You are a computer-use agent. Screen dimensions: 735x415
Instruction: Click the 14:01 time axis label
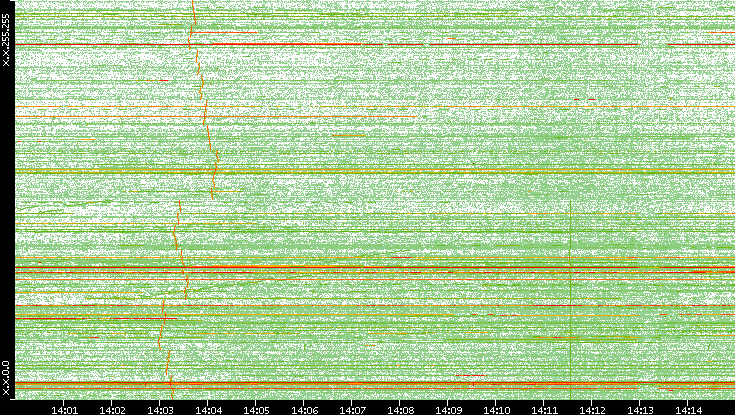tap(64, 410)
